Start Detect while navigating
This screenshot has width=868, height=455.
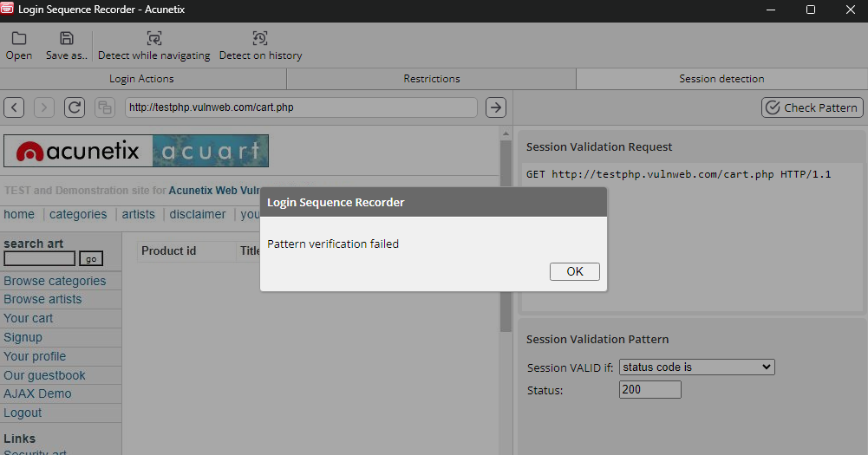pos(153,46)
